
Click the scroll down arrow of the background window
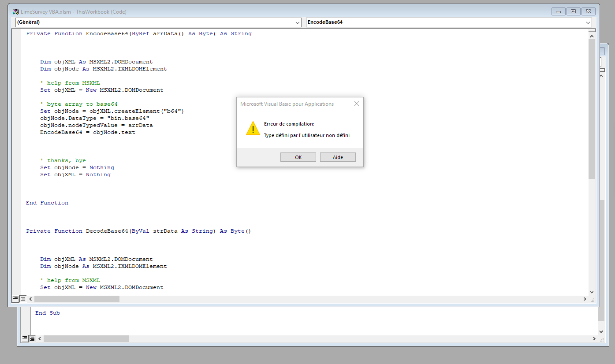click(601, 331)
